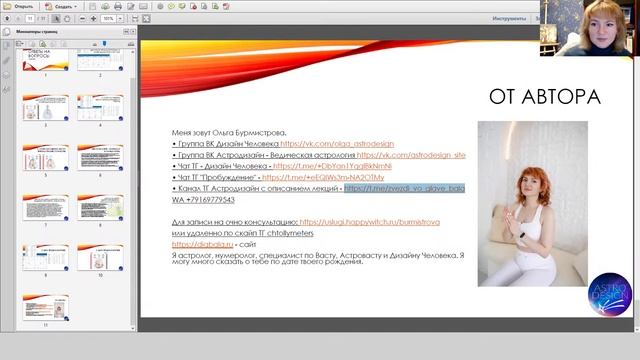640x360 pixels.
Task: Click the Edit text pencil icon
Action: (131, 6)
